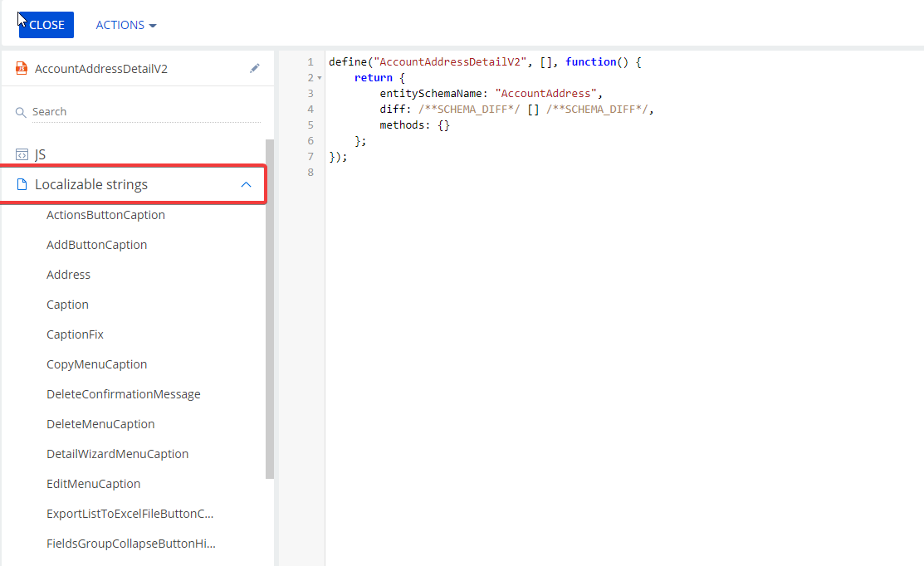924x566 pixels.
Task: Click the AccountAddressDetailV2 schema title
Action: point(101,69)
